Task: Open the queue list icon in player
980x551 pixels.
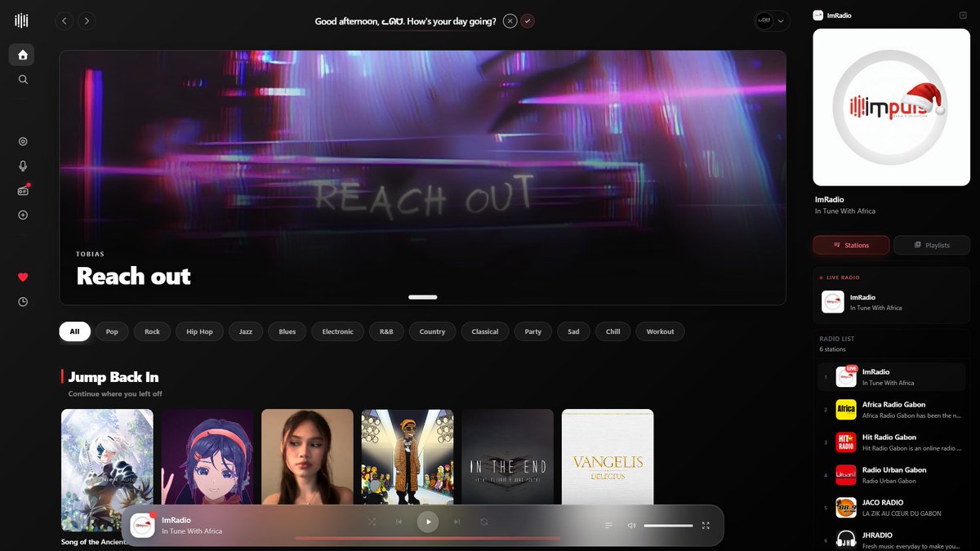Action: pyautogui.click(x=608, y=526)
